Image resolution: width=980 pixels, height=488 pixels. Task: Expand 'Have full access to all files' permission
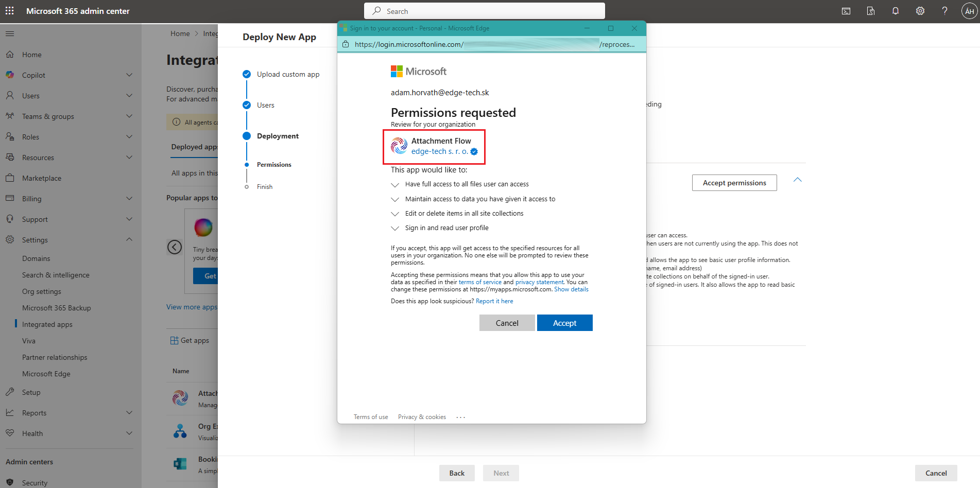(x=395, y=184)
